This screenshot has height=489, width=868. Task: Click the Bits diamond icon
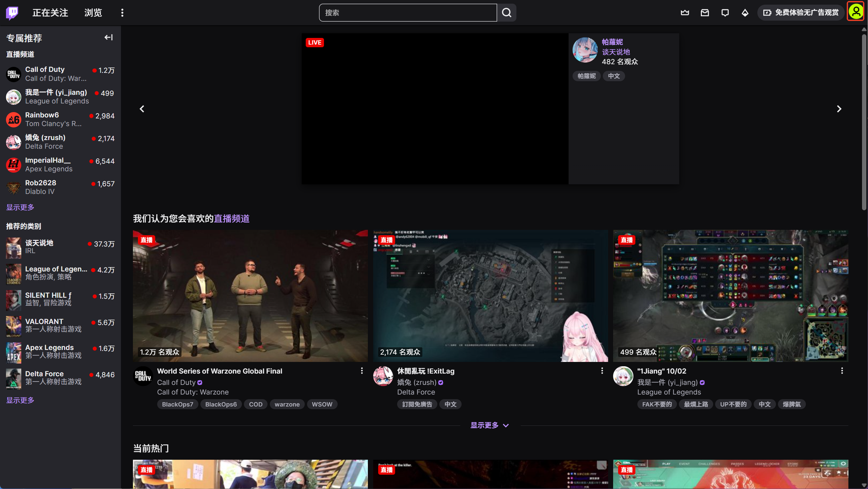[x=745, y=13]
